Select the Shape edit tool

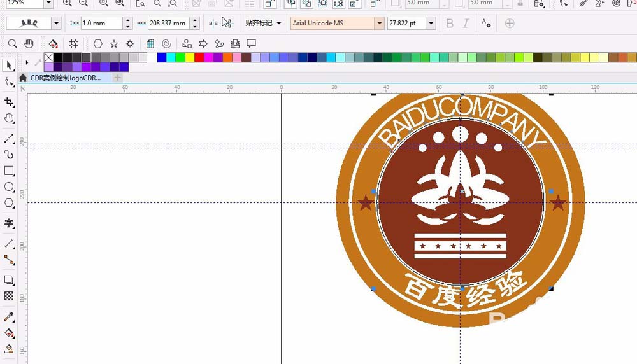[x=9, y=82]
